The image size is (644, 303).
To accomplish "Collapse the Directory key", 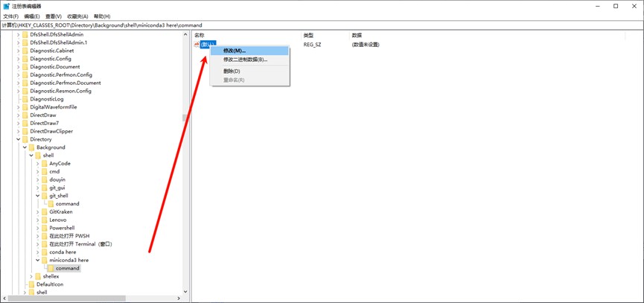I will (x=18, y=139).
